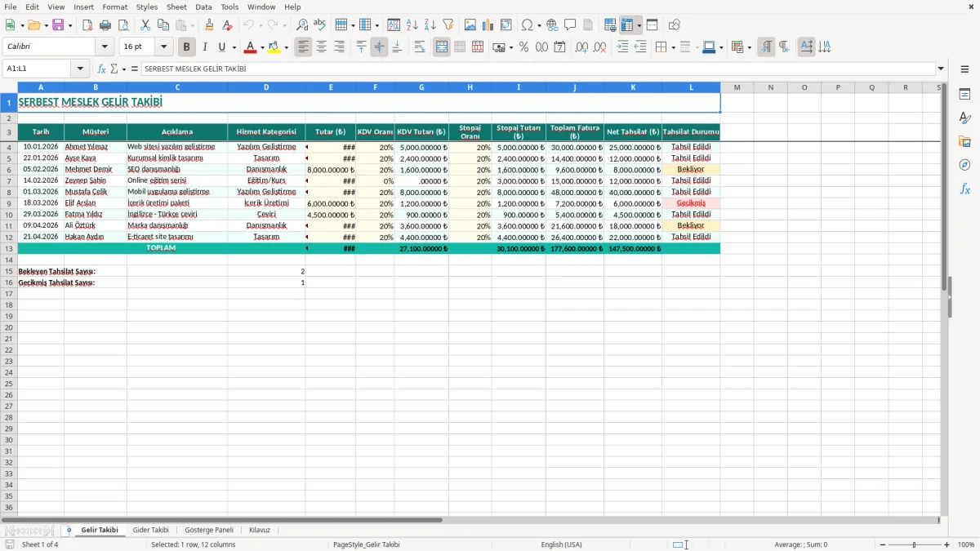Open Print Preview from the toolbar
Screen dimensions: 980x551
123,25
